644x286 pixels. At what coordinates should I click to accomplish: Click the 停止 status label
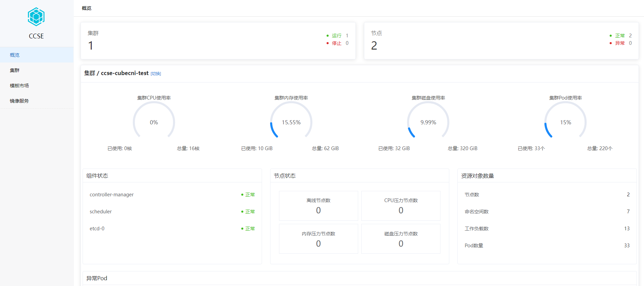(x=337, y=43)
